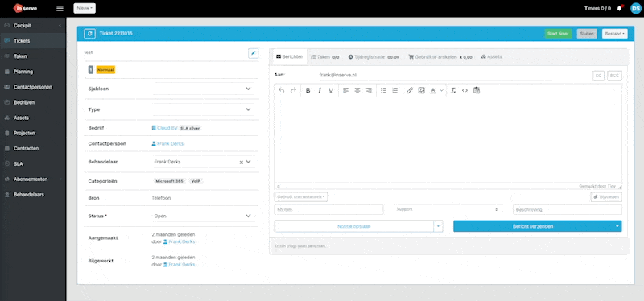Click the Beschrijving input field
This screenshot has height=301, width=644.
568,209
